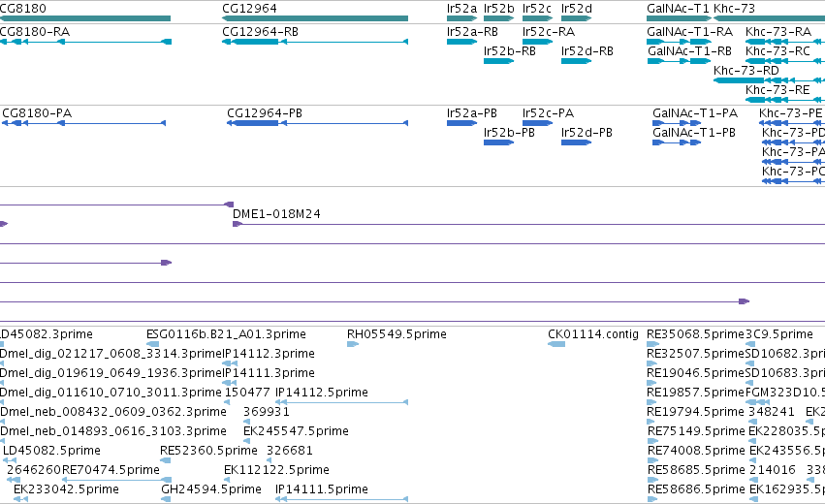Select transcript Ir52c-RA
The image size is (825, 504).
pyautogui.click(x=537, y=42)
